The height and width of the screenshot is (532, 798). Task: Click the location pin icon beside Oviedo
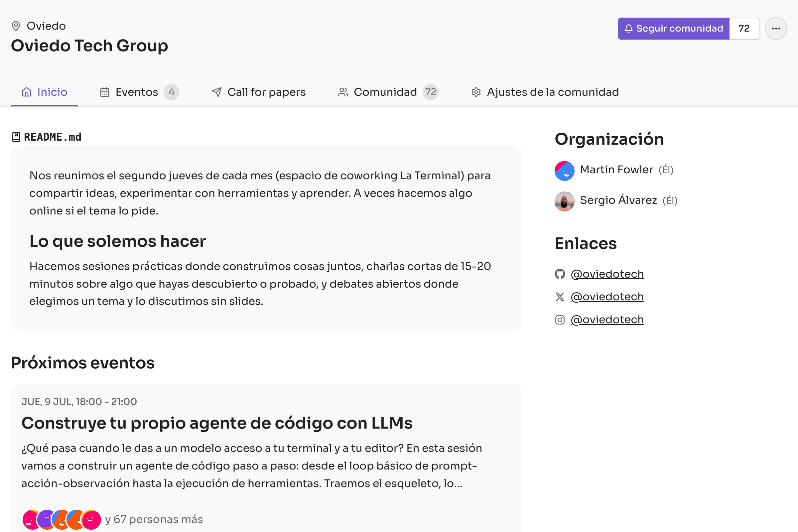tap(16, 26)
